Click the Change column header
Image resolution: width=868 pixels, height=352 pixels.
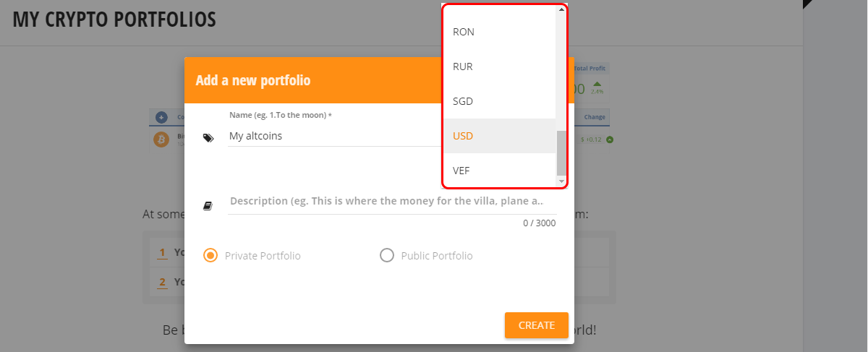click(595, 117)
